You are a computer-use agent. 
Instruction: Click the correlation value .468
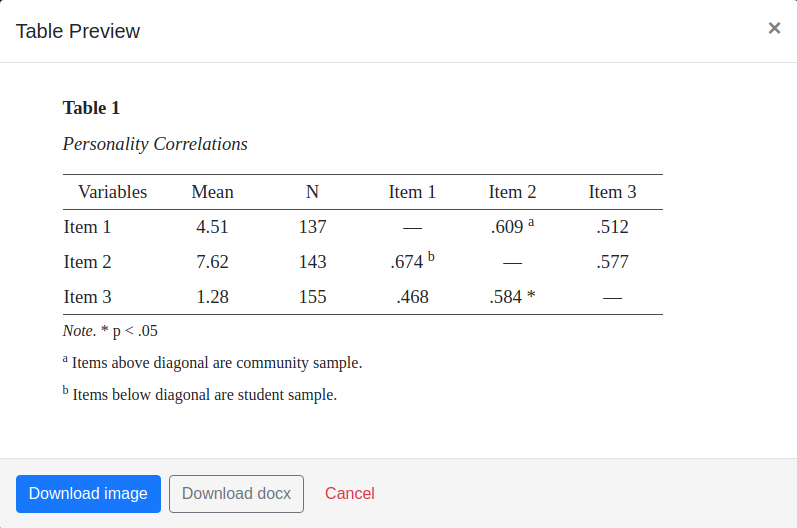pos(412,297)
